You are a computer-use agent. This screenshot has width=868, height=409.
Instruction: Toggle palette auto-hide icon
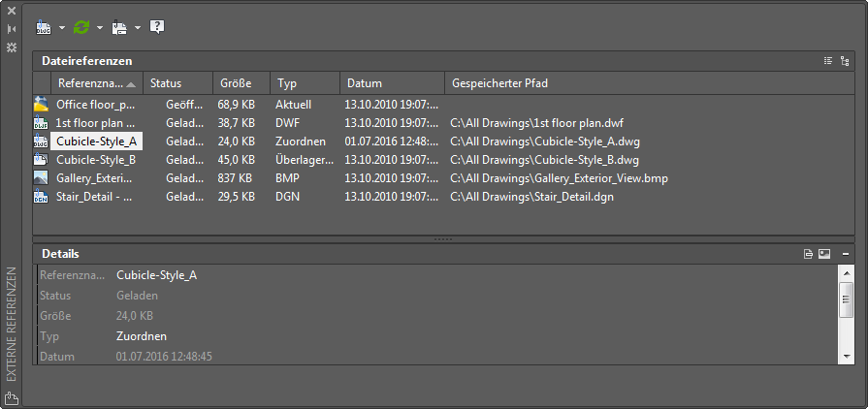click(x=12, y=29)
